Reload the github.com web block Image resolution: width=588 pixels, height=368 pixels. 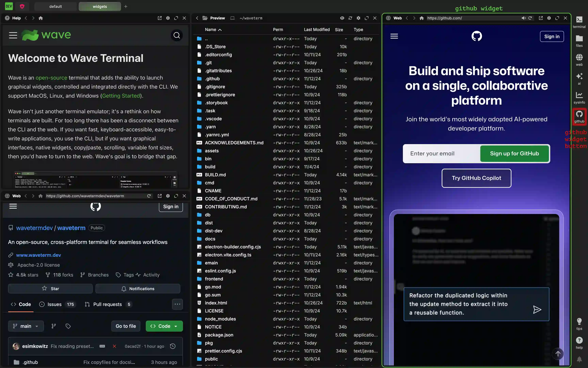pyautogui.click(x=530, y=18)
